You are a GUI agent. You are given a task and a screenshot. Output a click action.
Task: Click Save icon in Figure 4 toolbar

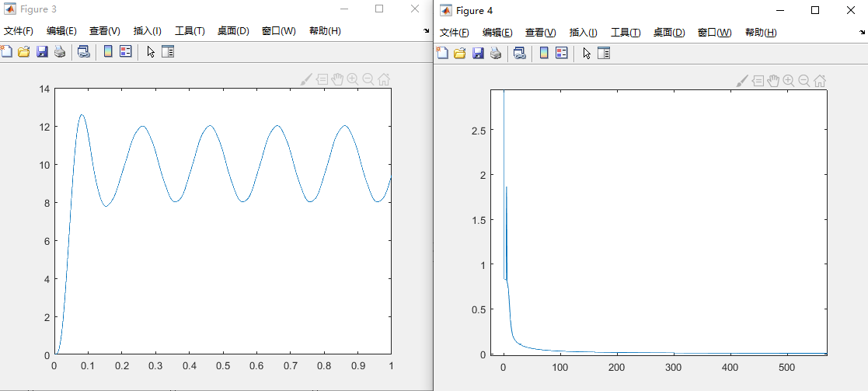click(x=478, y=53)
